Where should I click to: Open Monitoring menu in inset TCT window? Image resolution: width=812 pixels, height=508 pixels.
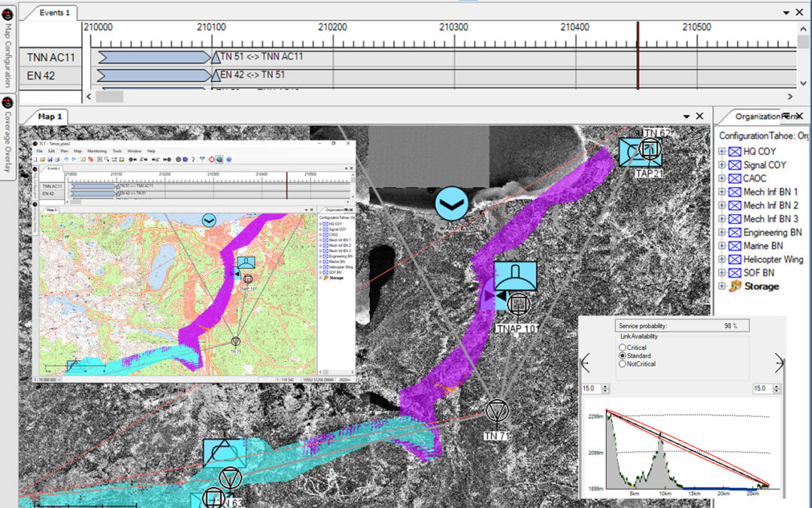[x=97, y=151]
